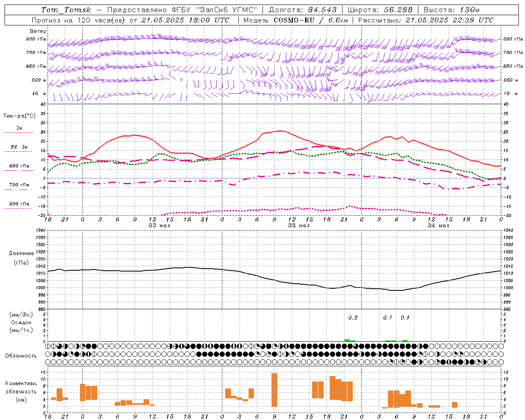The width and height of the screenshot is (525, 420).
Task: Click the "(мм/1ч.)" precipitation unit label
Action: point(21,330)
